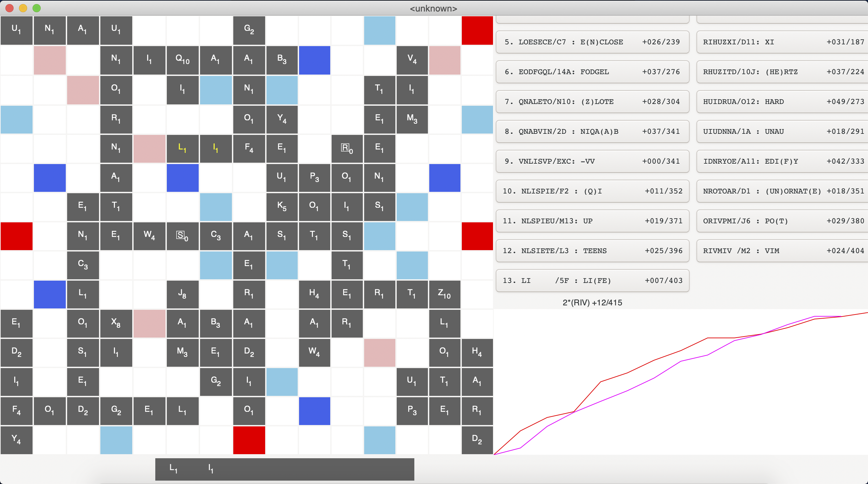Select move 9 exchange -VV
The height and width of the screenshot is (484, 868).
pyautogui.click(x=592, y=161)
